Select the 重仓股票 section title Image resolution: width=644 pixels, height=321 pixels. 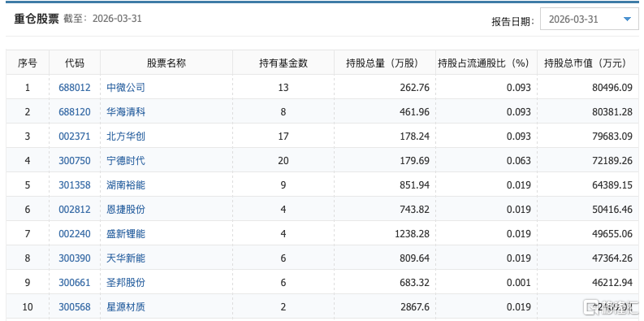coord(37,19)
